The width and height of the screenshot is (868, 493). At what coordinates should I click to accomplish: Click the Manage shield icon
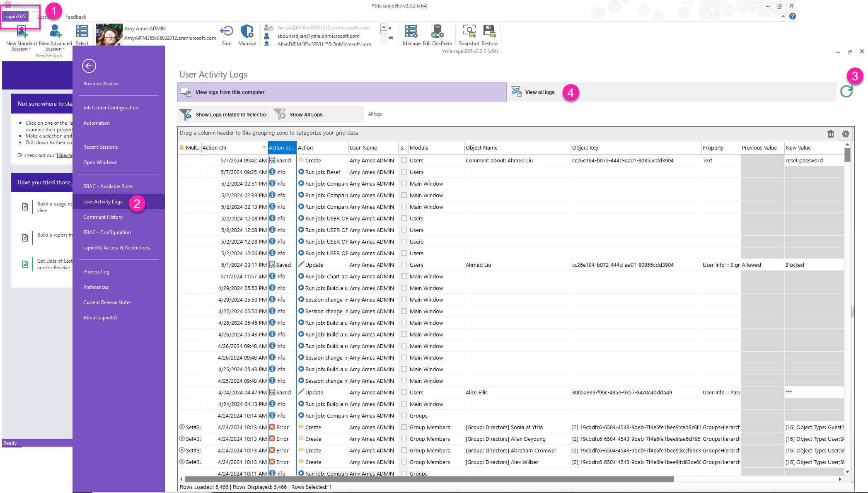pyautogui.click(x=247, y=32)
